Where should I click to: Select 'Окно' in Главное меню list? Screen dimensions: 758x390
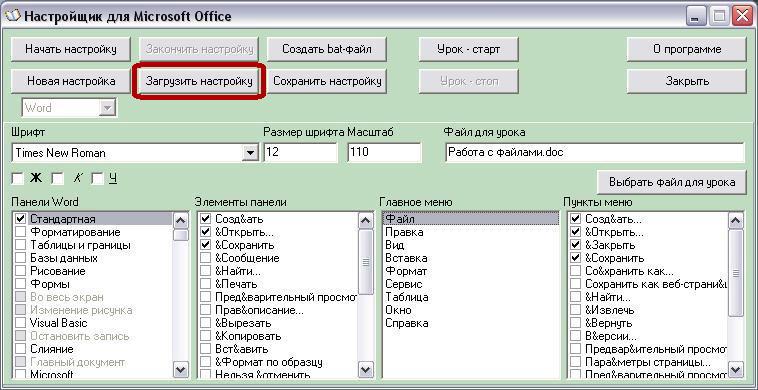(x=470, y=310)
